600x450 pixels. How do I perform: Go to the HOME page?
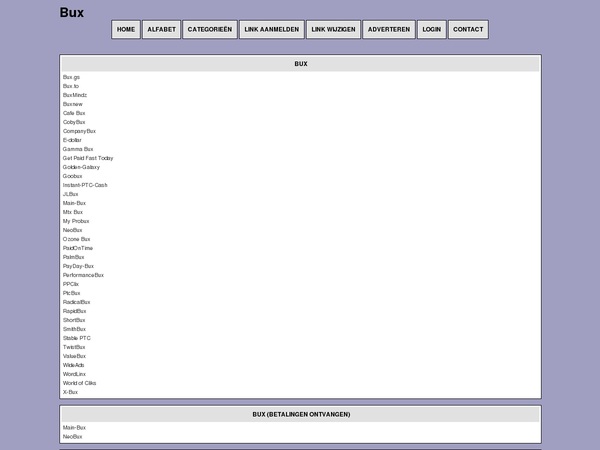coord(126,29)
